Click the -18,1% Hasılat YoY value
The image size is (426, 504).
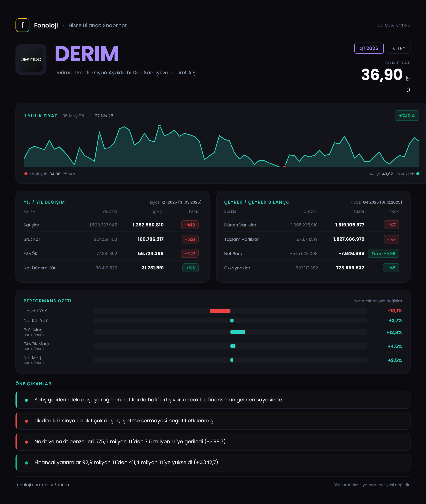pyautogui.click(x=395, y=311)
